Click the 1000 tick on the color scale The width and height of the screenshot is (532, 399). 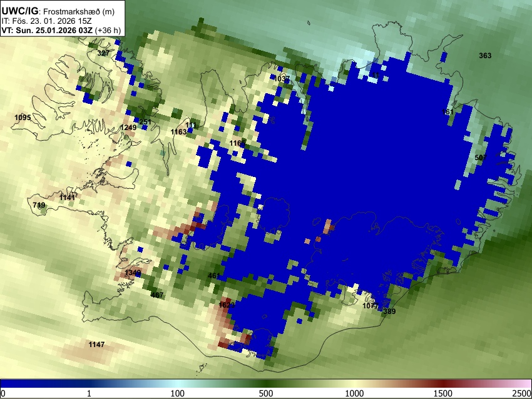click(354, 393)
